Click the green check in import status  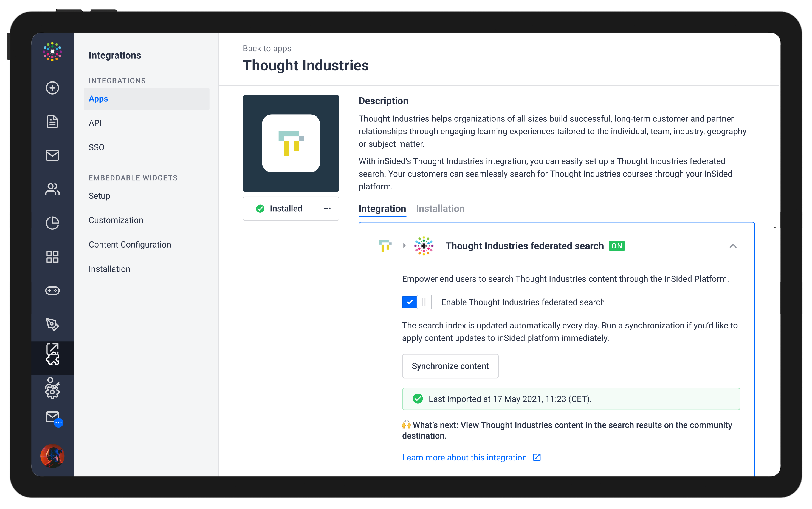click(418, 399)
